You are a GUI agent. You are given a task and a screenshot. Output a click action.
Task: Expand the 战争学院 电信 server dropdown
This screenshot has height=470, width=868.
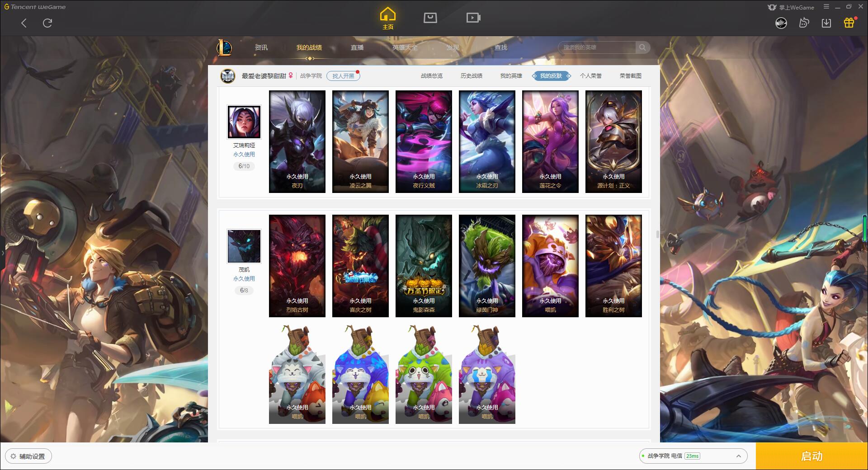point(693,456)
